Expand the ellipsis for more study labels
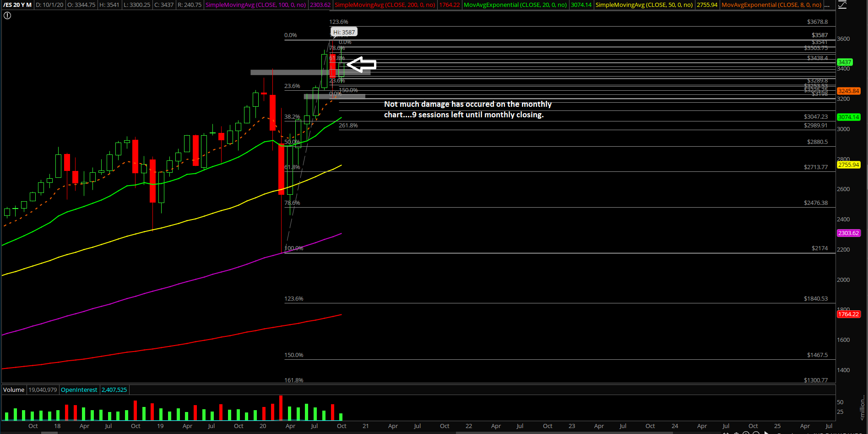The width and height of the screenshot is (868, 434). click(x=827, y=5)
